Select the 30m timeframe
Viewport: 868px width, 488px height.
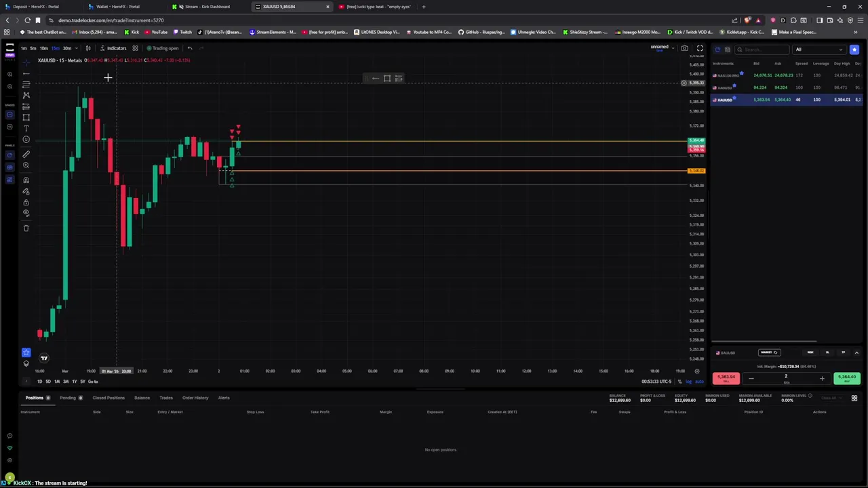tap(67, 48)
